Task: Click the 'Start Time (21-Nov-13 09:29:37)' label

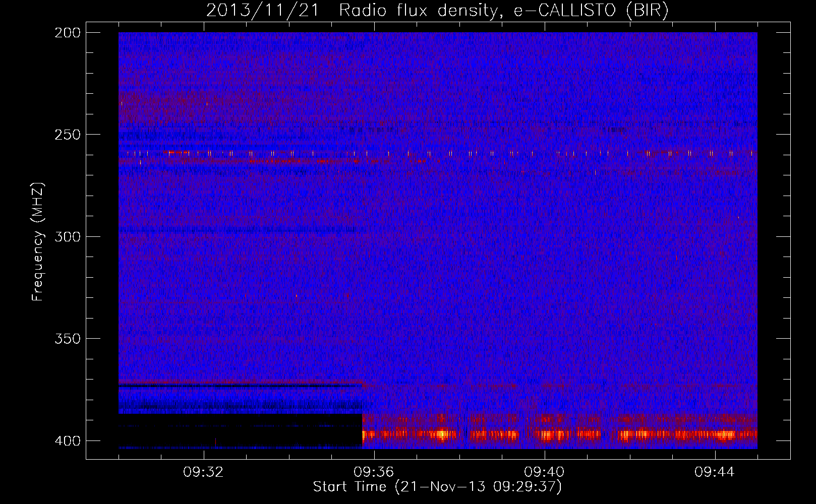Action: pyautogui.click(x=437, y=487)
